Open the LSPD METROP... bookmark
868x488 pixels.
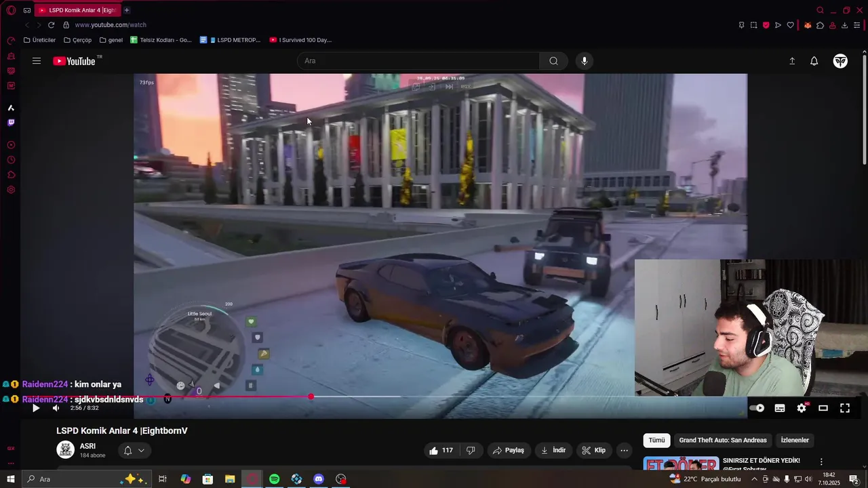[x=230, y=40]
